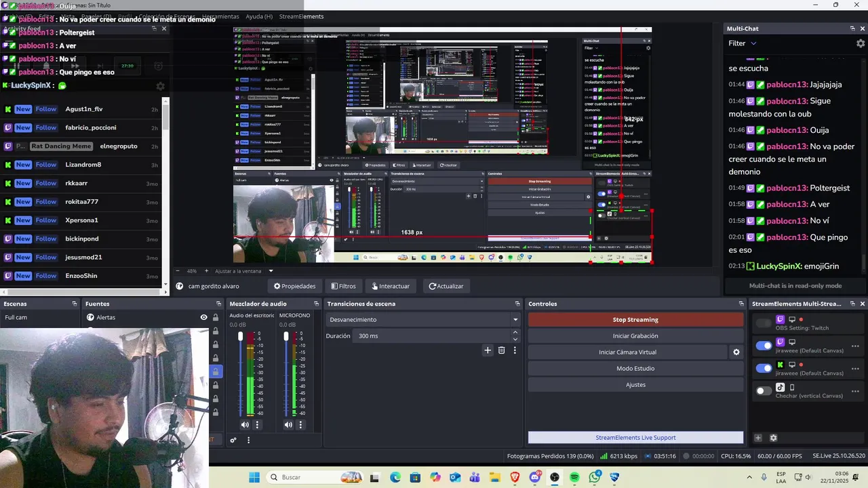Open options for Chechar TikTok destination

point(855,391)
